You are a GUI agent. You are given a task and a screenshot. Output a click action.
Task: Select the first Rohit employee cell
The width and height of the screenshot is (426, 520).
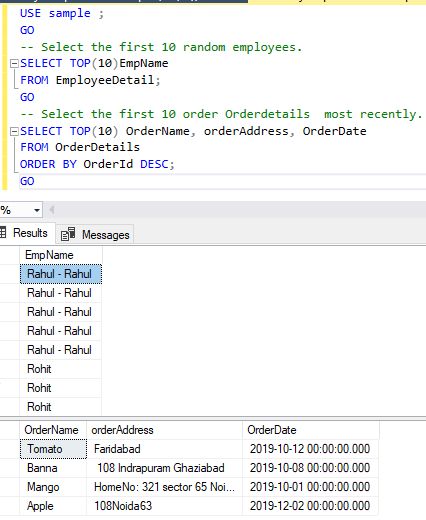click(61, 369)
